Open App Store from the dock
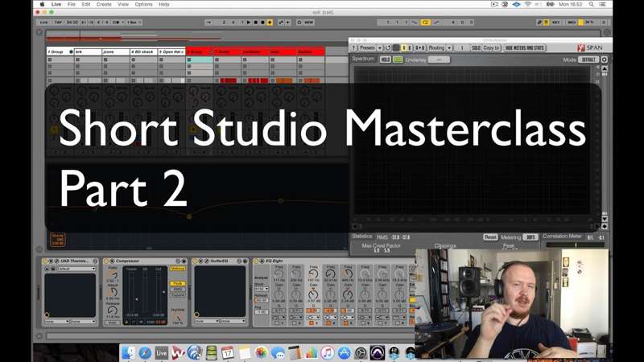The width and height of the screenshot is (644, 362). [x=345, y=353]
